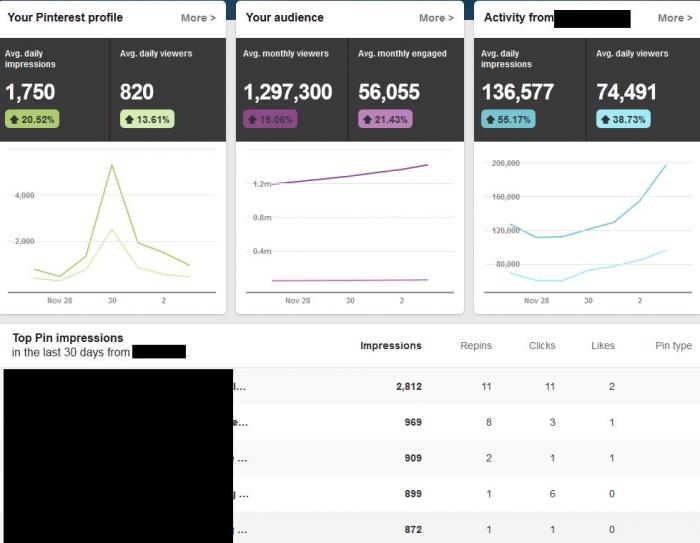Open the top pin row with 2,812 impressions
The height and width of the screenshot is (543, 700).
click(x=350, y=386)
